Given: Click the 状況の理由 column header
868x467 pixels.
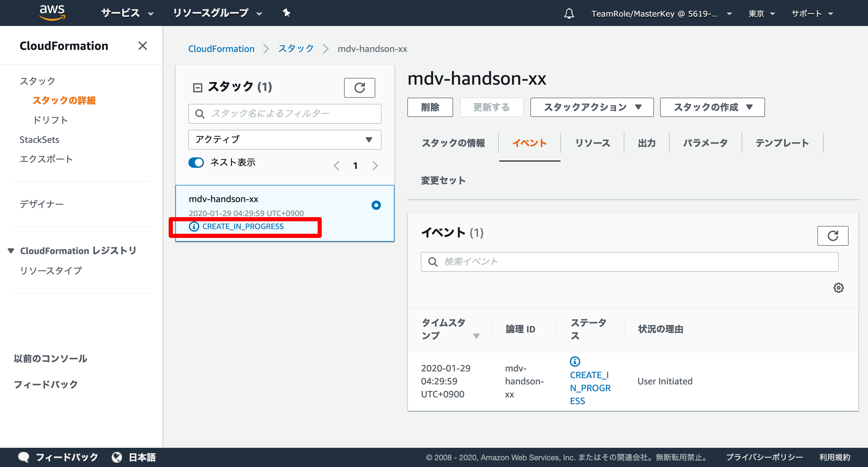Looking at the screenshot, I should (660, 329).
